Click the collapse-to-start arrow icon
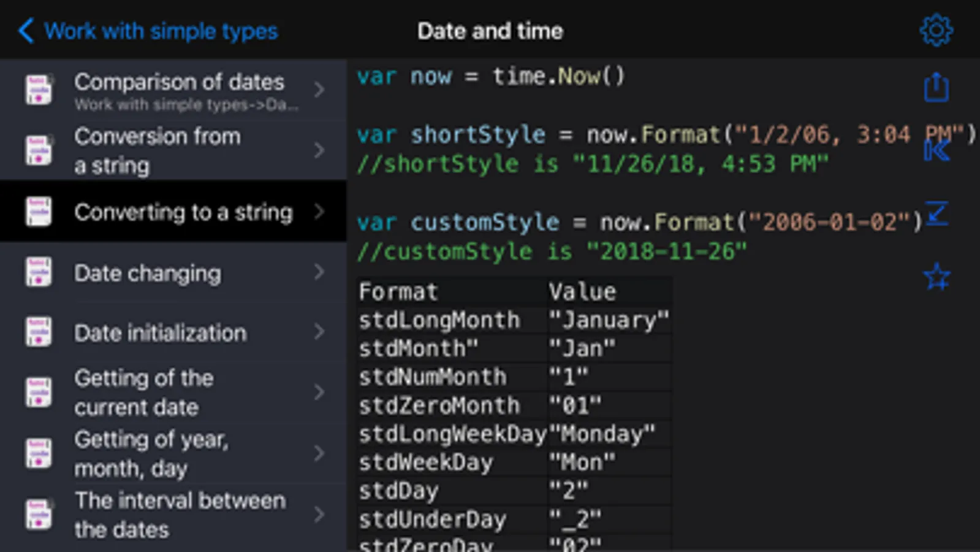The image size is (980, 552). [x=936, y=150]
